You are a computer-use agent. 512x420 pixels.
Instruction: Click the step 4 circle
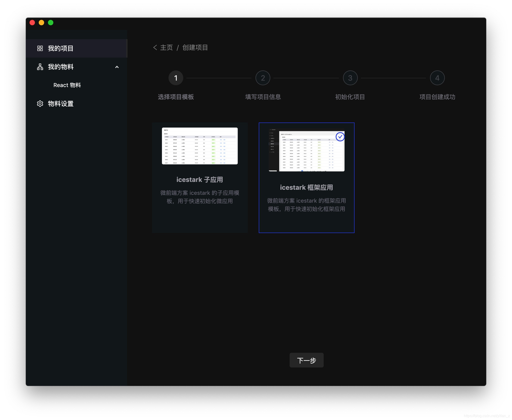(437, 78)
